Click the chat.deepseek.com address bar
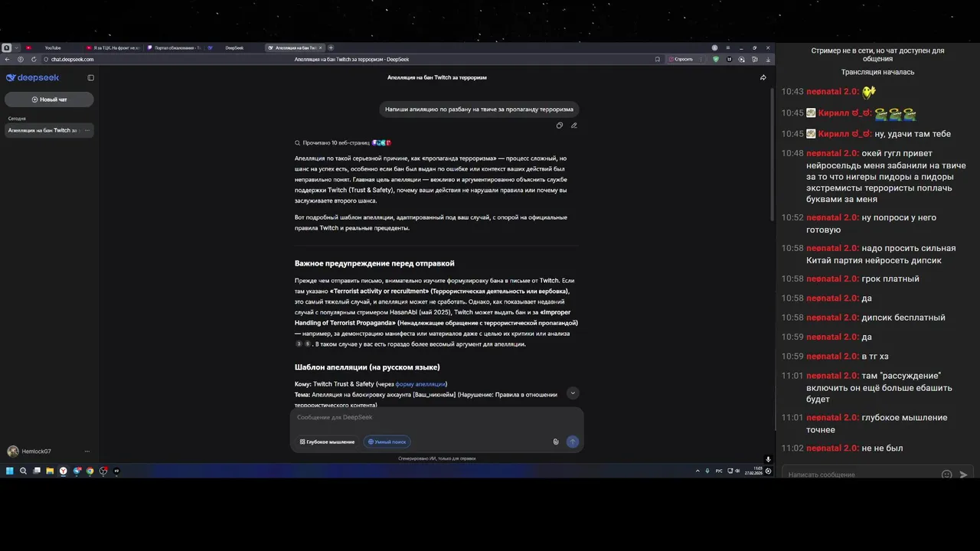This screenshot has width=980, height=551. pyautogui.click(x=73, y=59)
